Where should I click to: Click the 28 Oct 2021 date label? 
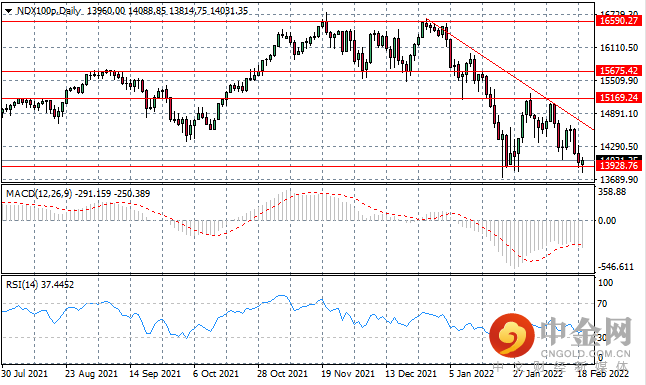click(282, 373)
